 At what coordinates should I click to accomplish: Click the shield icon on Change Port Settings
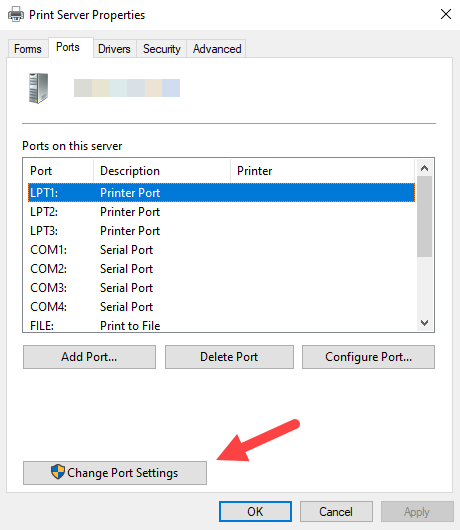pyautogui.click(x=58, y=472)
